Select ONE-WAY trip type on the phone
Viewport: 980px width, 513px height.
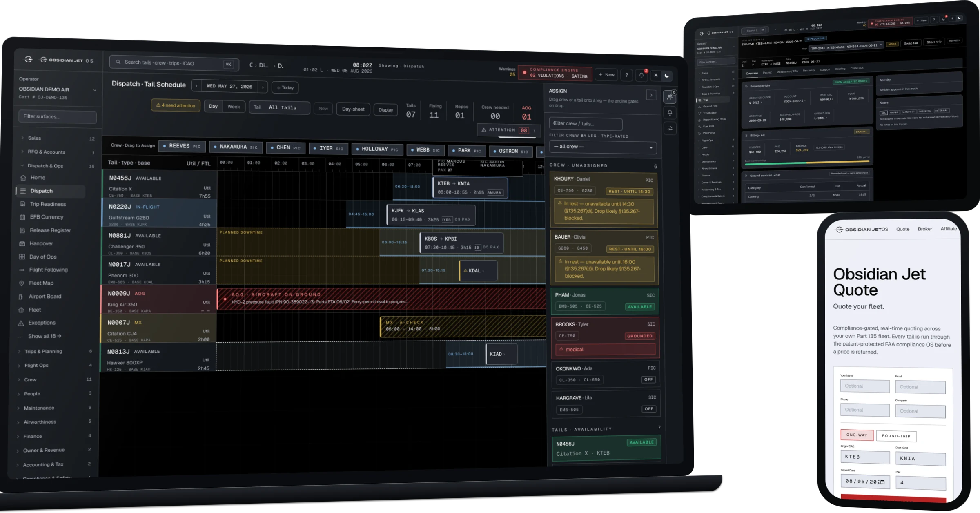point(857,435)
